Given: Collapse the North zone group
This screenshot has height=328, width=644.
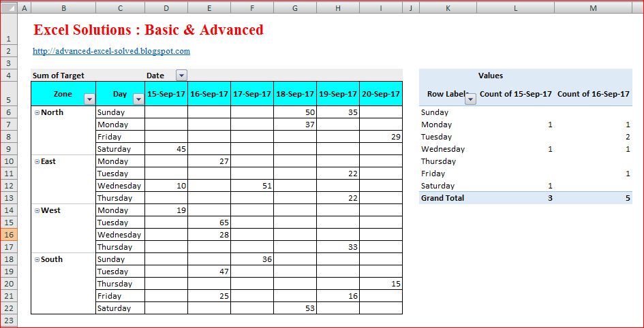Looking at the screenshot, I should [37, 112].
